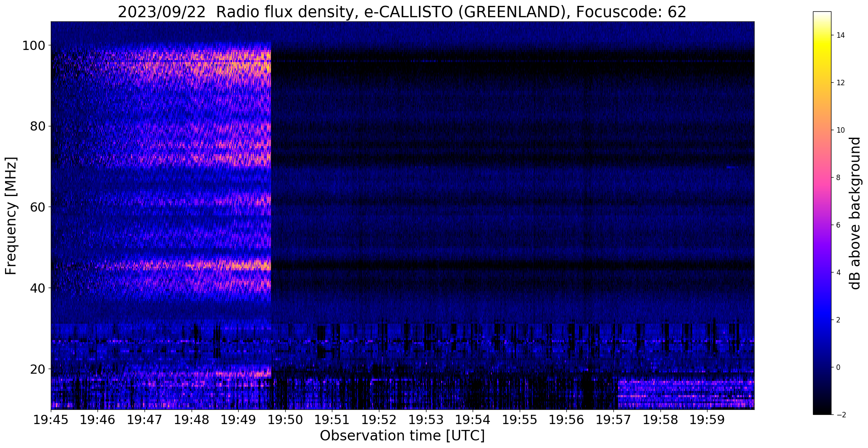Click the 19:59 time tick label

pos(708,419)
